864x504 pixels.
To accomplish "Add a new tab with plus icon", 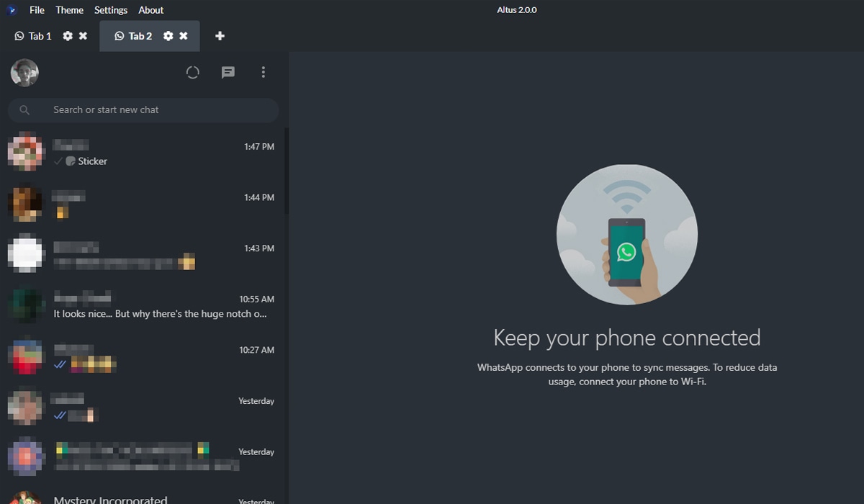I will (x=220, y=36).
